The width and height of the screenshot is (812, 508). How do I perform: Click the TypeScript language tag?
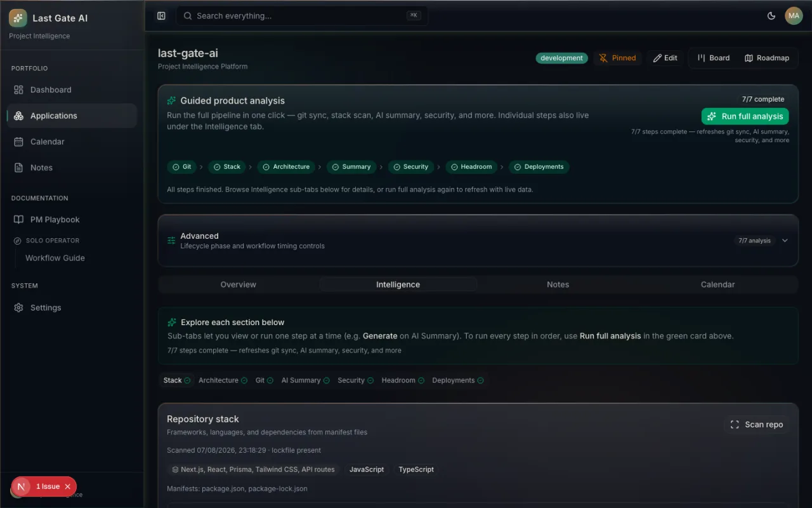416,470
